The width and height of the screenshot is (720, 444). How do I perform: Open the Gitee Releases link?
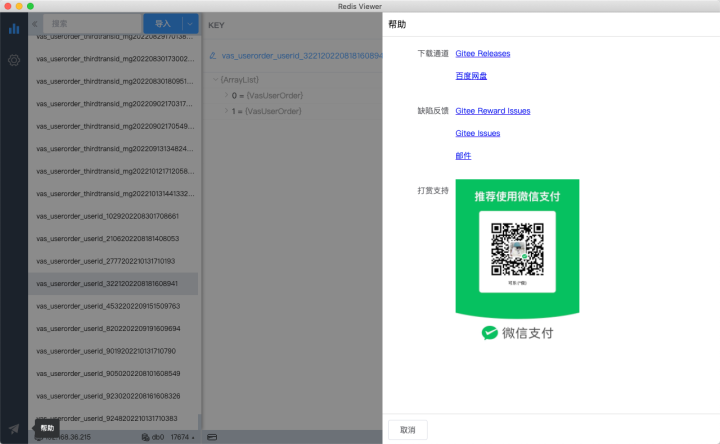pos(483,54)
